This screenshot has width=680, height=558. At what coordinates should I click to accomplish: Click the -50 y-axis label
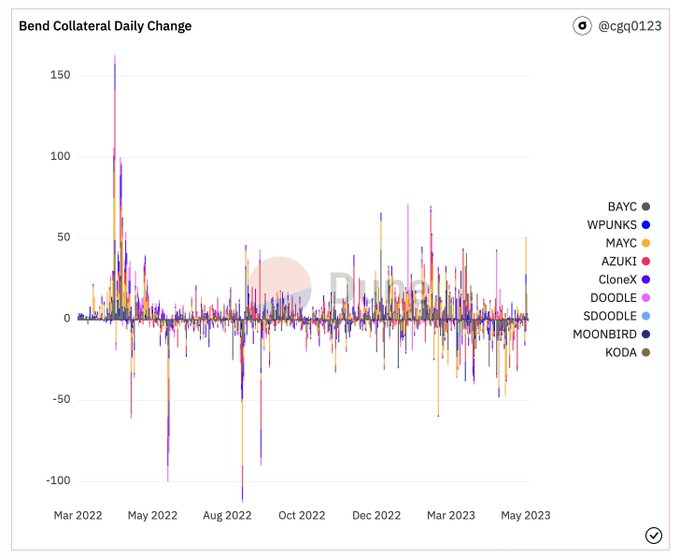tap(61, 400)
